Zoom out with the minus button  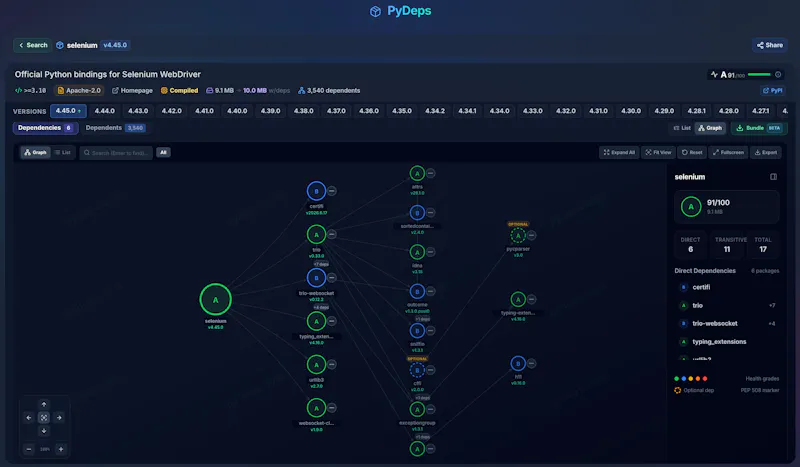pos(29,449)
